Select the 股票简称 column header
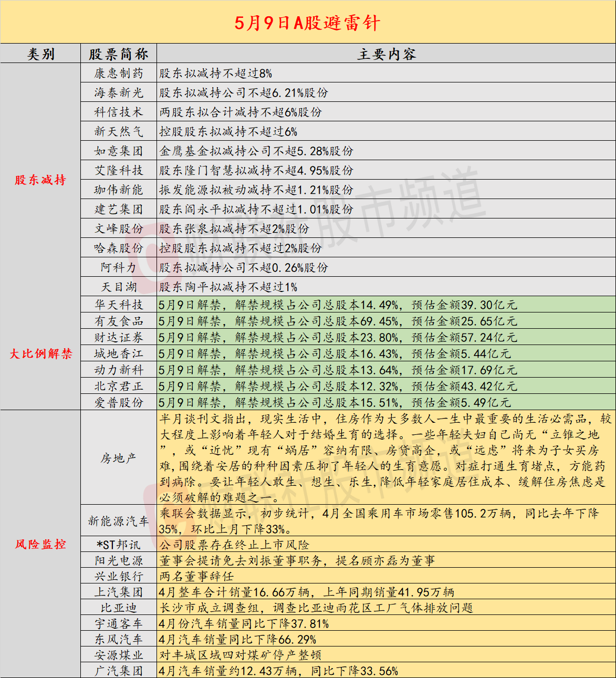The width and height of the screenshot is (616, 678). tap(119, 54)
